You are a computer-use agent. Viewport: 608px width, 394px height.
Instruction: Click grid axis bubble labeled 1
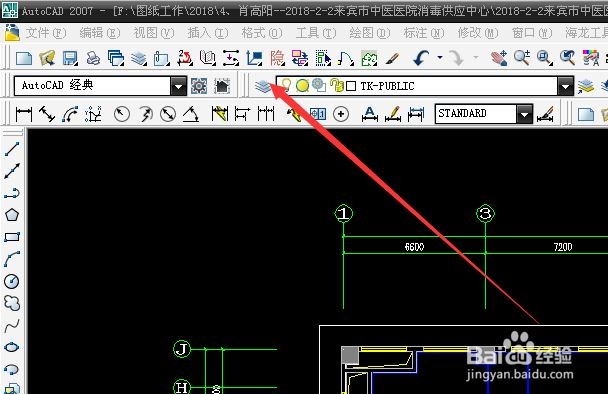(344, 213)
